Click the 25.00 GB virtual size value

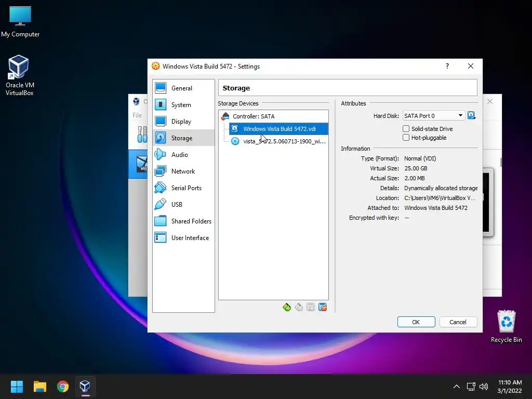416,168
